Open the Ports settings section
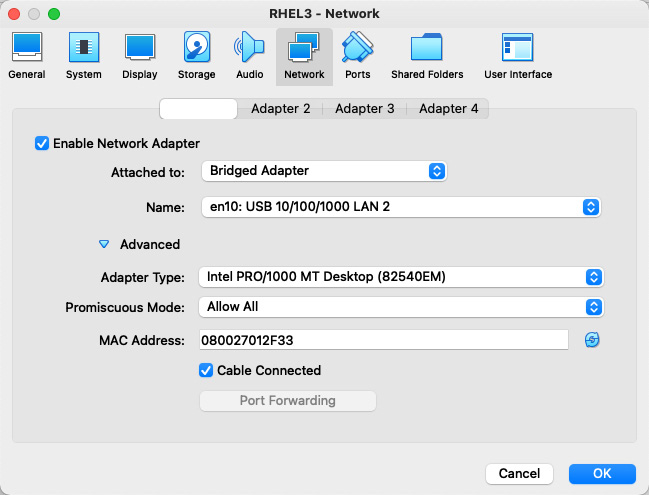This screenshot has height=495, width=649. [358, 57]
